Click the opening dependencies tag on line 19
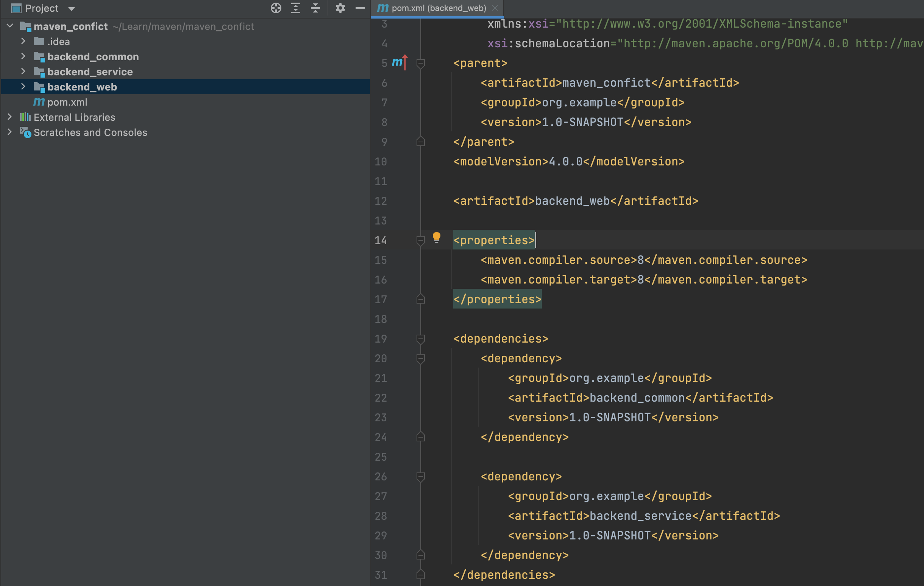This screenshot has height=586, width=924. point(501,339)
